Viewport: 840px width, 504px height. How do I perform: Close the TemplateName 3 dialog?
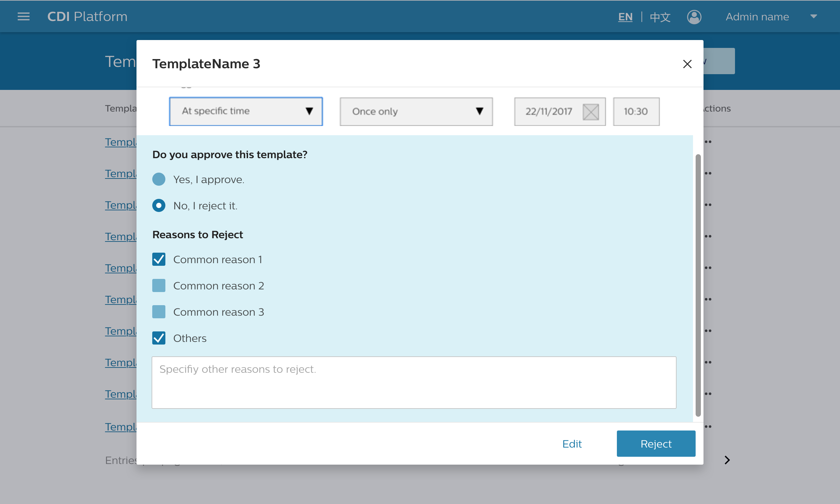pos(687,64)
